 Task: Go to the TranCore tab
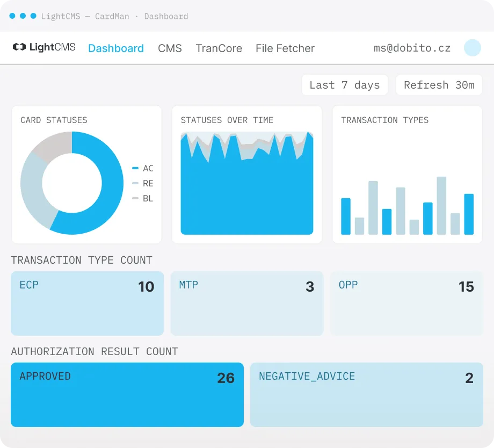219,48
